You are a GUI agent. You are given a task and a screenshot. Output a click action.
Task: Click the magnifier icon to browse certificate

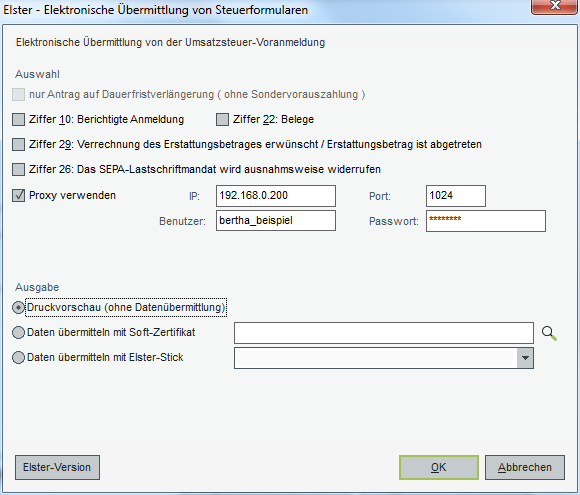click(549, 333)
